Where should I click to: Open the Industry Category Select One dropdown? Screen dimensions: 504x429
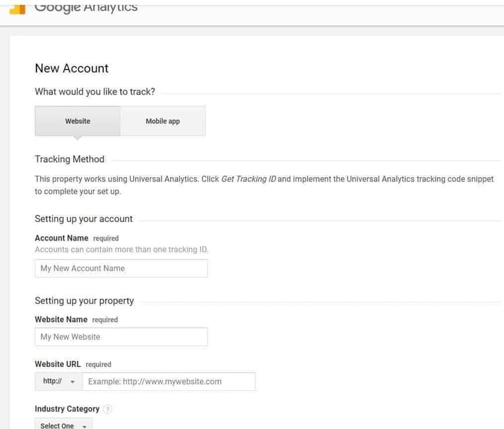pyautogui.click(x=64, y=424)
